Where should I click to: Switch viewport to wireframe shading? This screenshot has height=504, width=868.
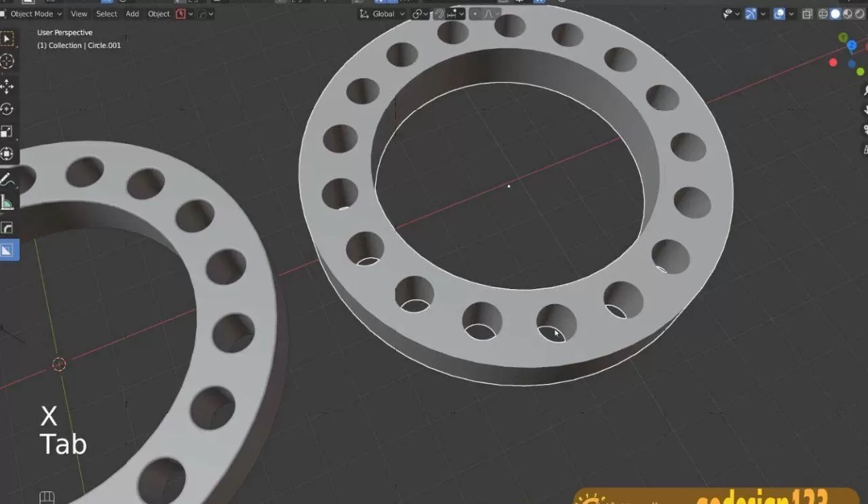click(x=823, y=14)
